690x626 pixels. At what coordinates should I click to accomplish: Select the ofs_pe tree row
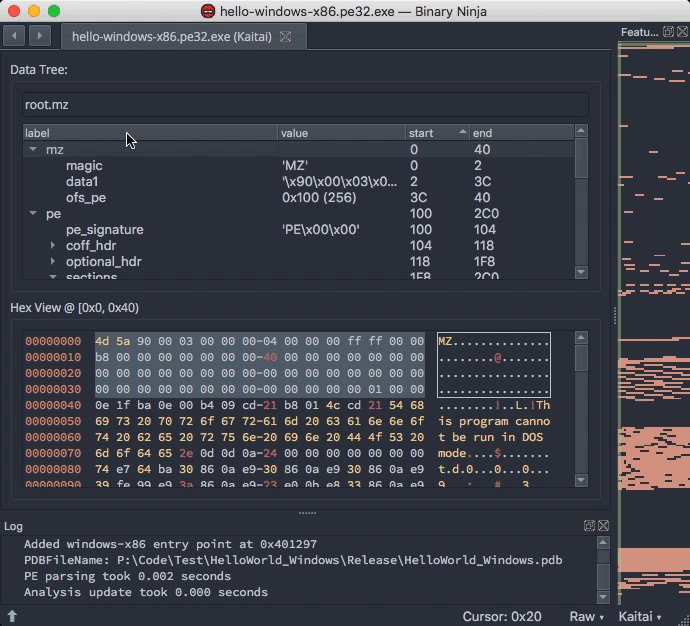(298, 198)
